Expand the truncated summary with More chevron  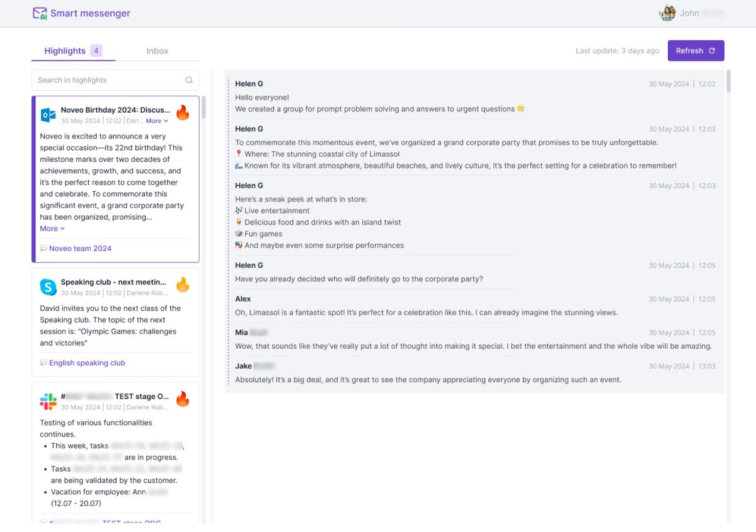52,229
